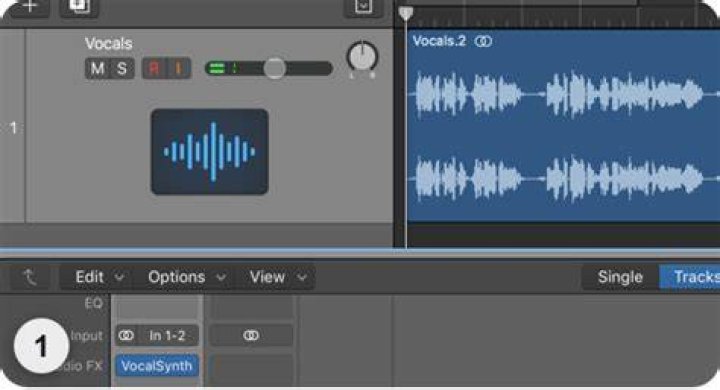Viewport: 720px width, 390px height.
Task: Switch mixer to Single view
Action: point(620,277)
